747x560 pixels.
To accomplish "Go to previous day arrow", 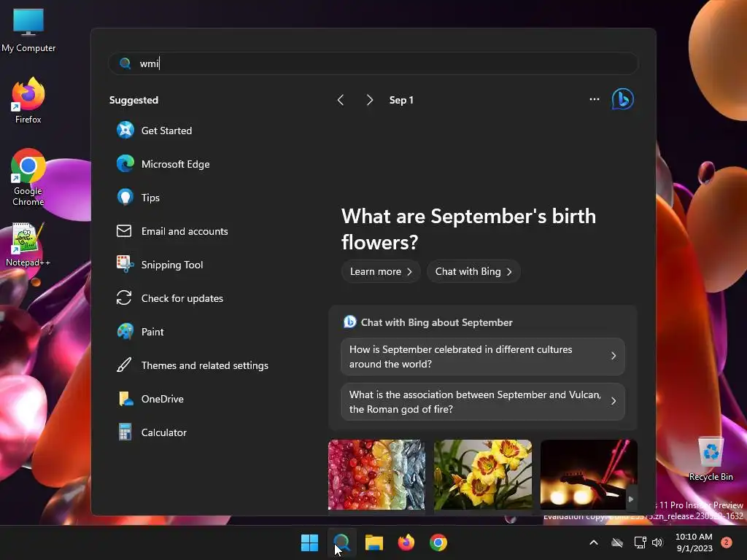I will [x=340, y=100].
